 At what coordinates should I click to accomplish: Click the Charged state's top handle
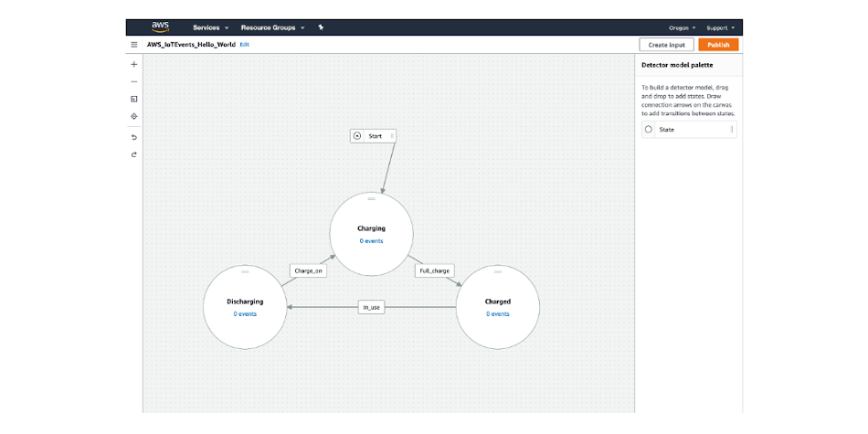(498, 271)
